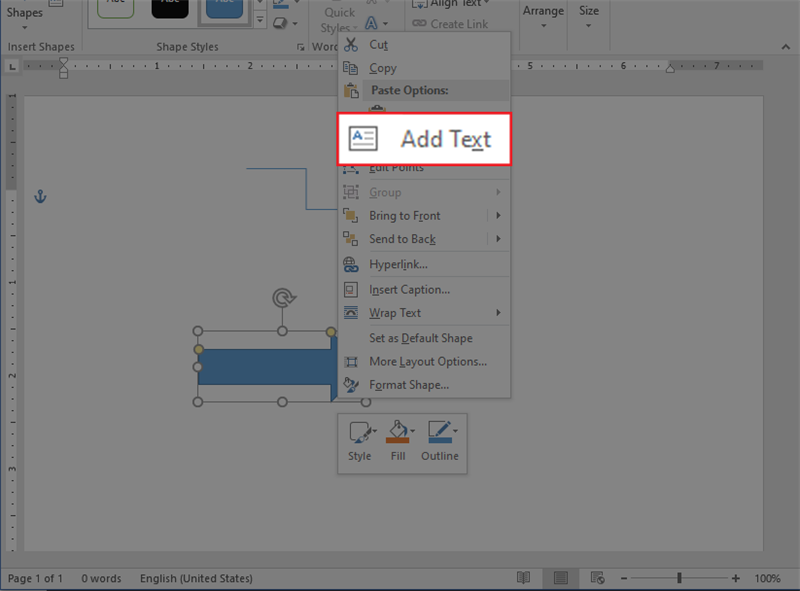Switch to Web Layout view

(598, 578)
